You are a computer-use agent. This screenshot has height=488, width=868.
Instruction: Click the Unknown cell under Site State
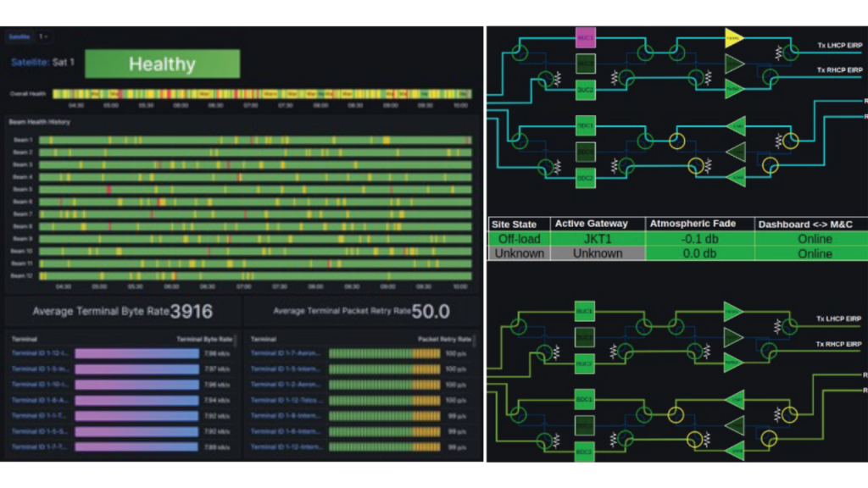click(519, 253)
